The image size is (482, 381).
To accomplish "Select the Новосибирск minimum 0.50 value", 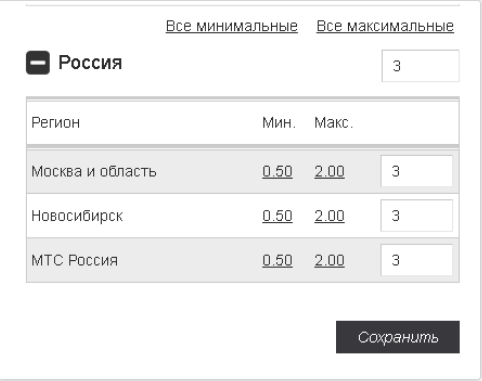I will (x=277, y=216).
